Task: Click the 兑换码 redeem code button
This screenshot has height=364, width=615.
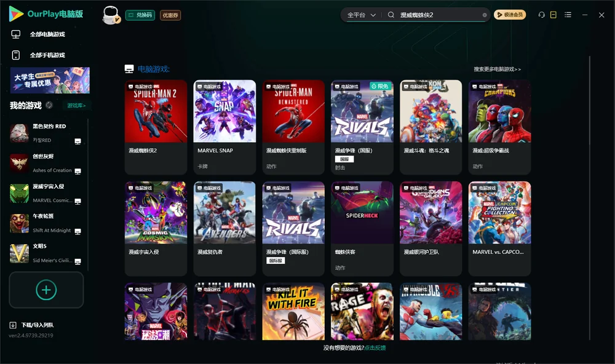Action: pyautogui.click(x=140, y=15)
